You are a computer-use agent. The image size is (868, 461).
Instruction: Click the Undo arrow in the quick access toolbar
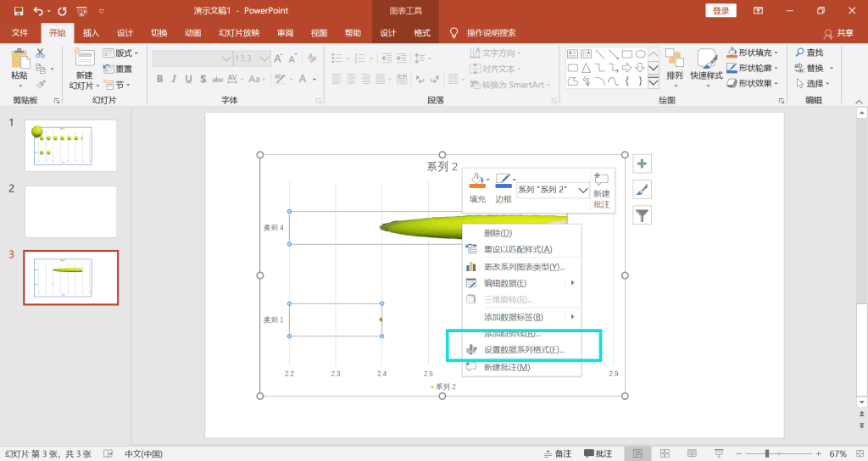[37, 11]
